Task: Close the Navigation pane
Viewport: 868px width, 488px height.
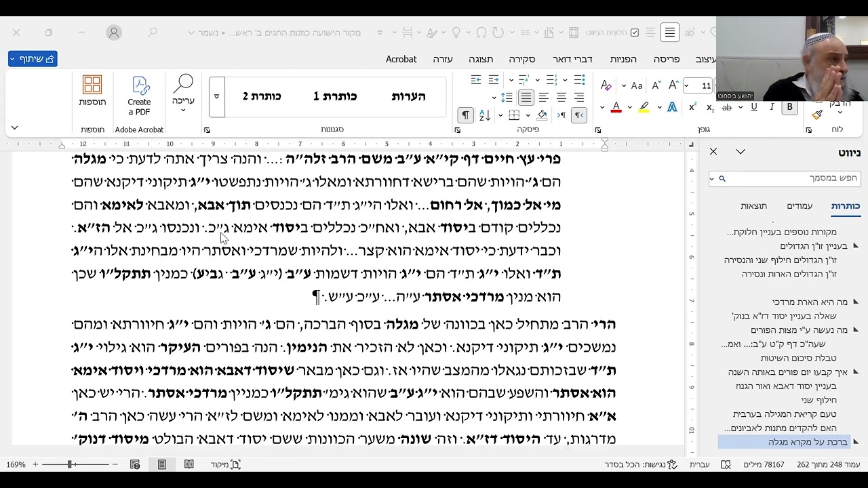Action: (x=713, y=152)
